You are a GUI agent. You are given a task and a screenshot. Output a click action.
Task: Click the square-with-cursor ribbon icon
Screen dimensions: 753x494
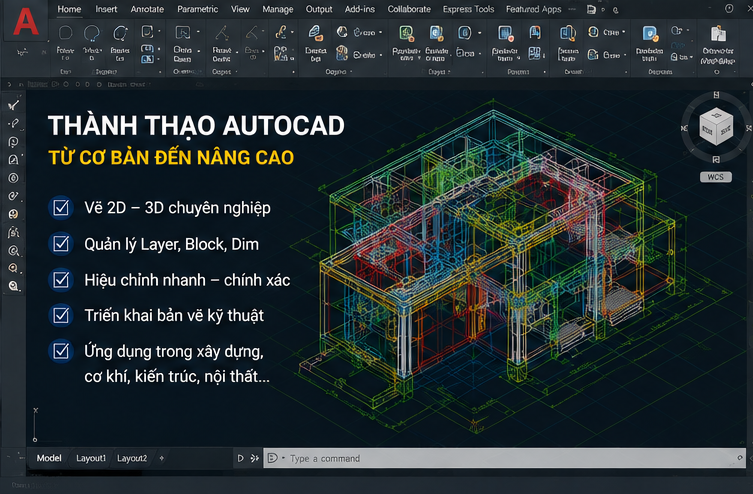[x=183, y=33]
